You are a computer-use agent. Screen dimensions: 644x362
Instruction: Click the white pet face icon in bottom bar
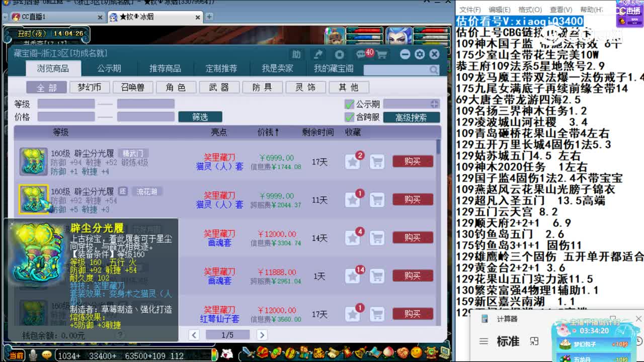pos(227,354)
